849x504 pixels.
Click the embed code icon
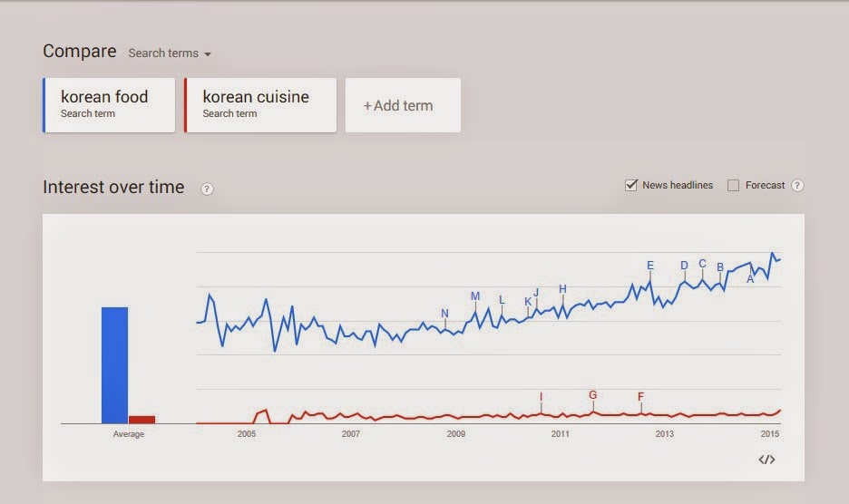click(x=766, y=460)
